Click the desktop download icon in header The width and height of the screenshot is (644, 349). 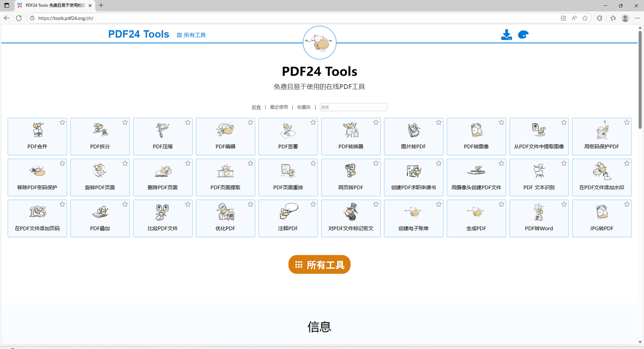click(x=506, y=35)
